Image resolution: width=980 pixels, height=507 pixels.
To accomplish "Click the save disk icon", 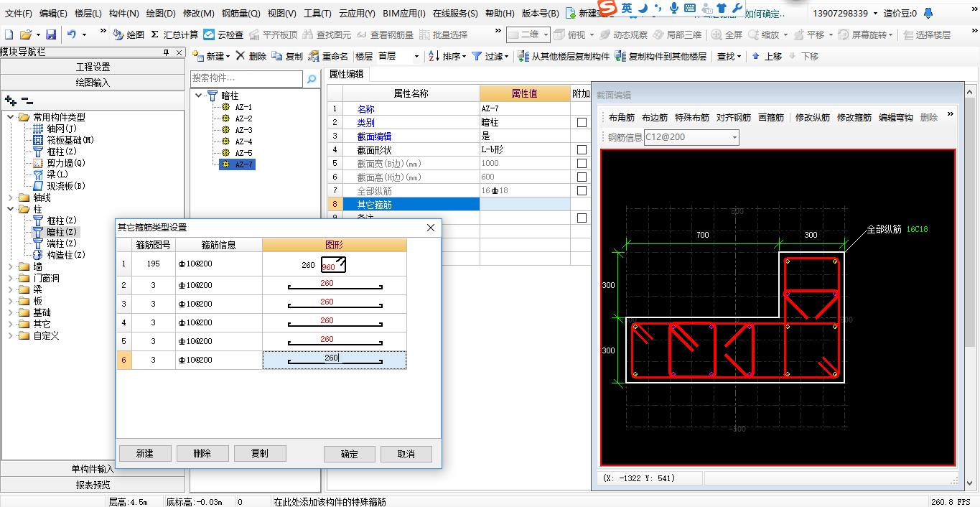I will pyautogui.click(x=51, y=34).
